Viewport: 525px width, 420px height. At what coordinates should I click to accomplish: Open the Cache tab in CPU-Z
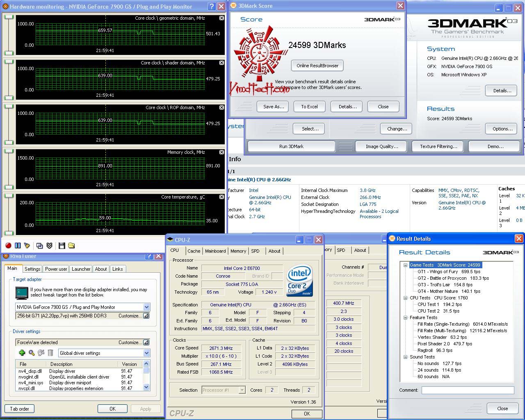(194, 251)
